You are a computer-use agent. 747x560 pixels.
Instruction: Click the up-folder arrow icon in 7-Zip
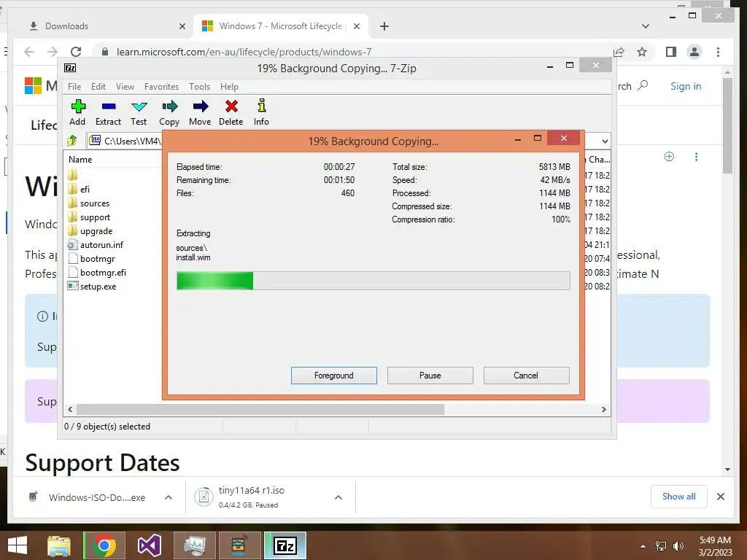click(x=72, y=141)
